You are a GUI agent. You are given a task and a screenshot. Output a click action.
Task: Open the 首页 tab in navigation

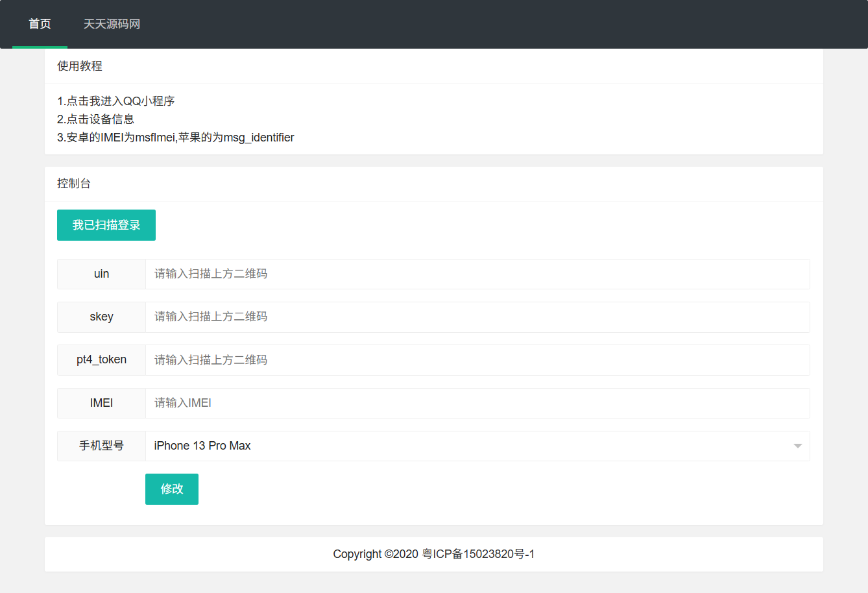pyautogui.click(x=40, y=24)
